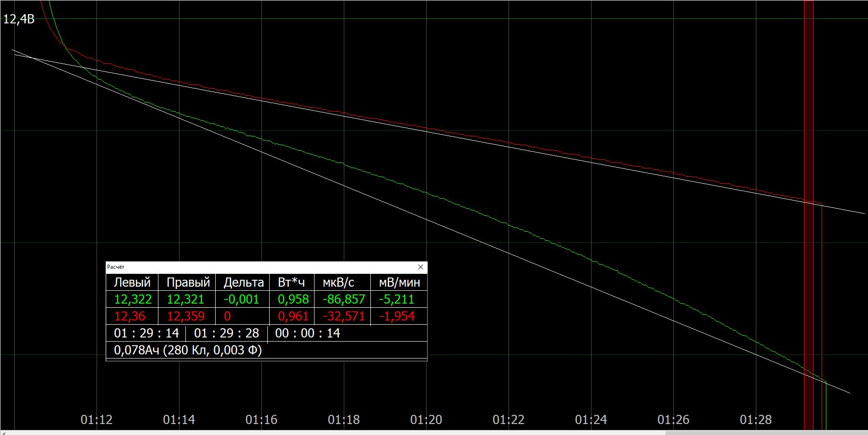Click the Дельта column header

[x=244, y=282]
